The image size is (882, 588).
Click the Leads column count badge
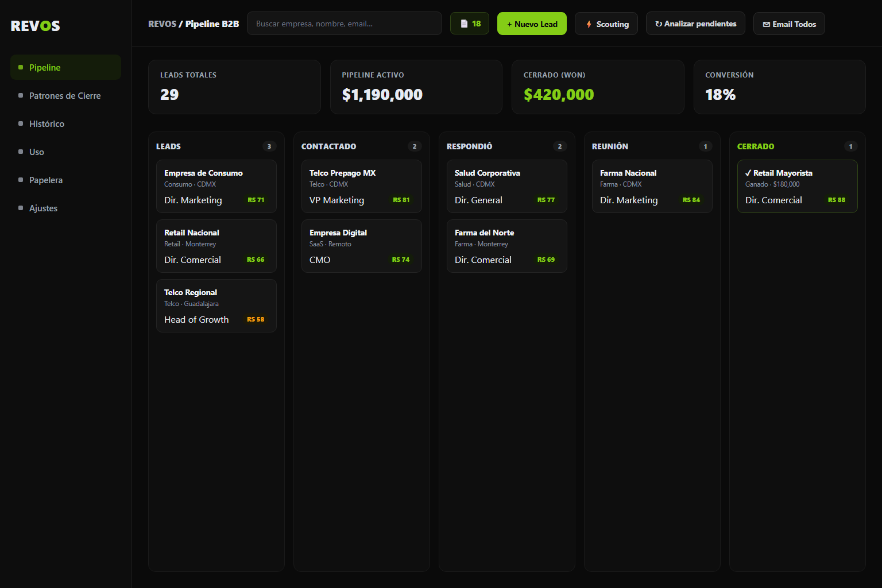(269, 146)
